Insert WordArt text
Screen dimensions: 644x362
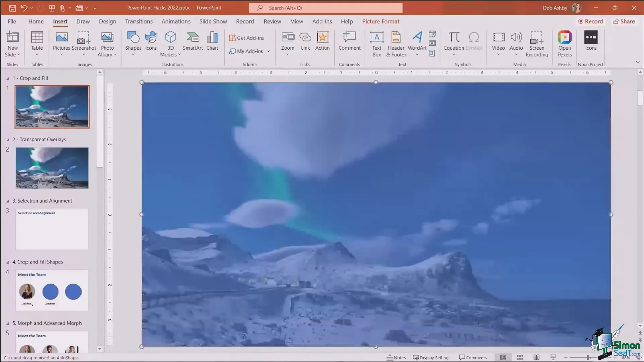tap(417, 44)
